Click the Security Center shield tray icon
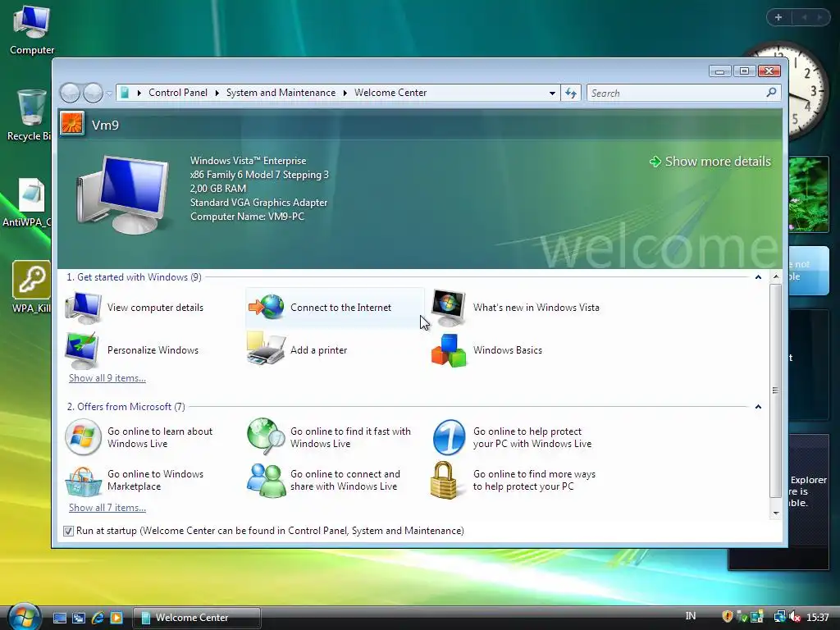 727,617
